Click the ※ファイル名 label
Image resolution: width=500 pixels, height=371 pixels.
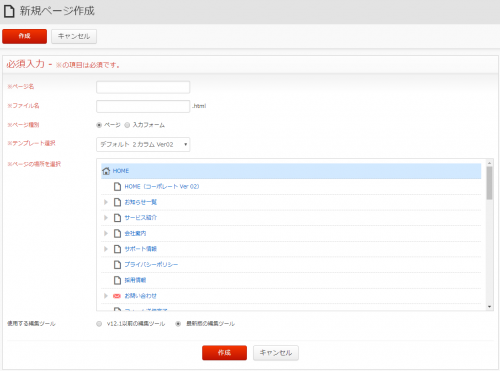pyautogui.click(x=23, y=106)
